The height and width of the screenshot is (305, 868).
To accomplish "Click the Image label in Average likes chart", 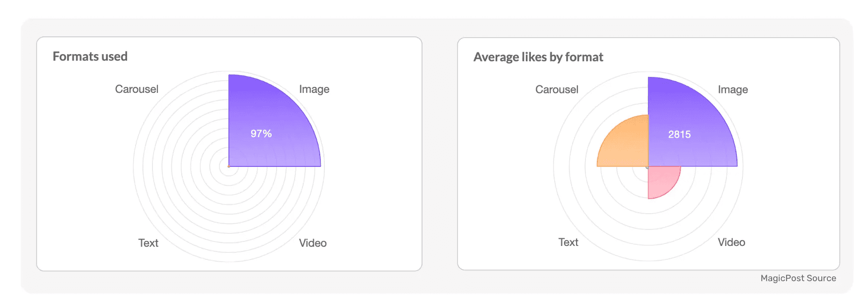I will (x=732, y=90).
